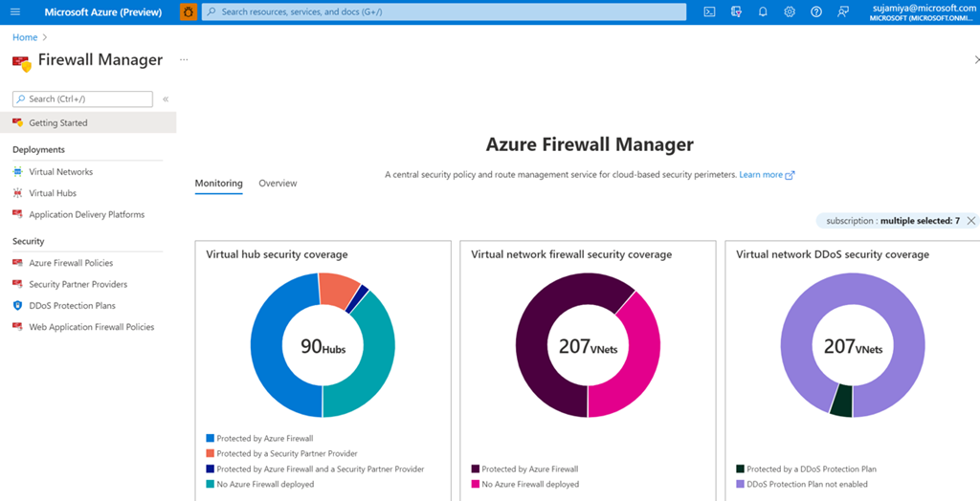Select the Monitoring tab

pos(218,183)
